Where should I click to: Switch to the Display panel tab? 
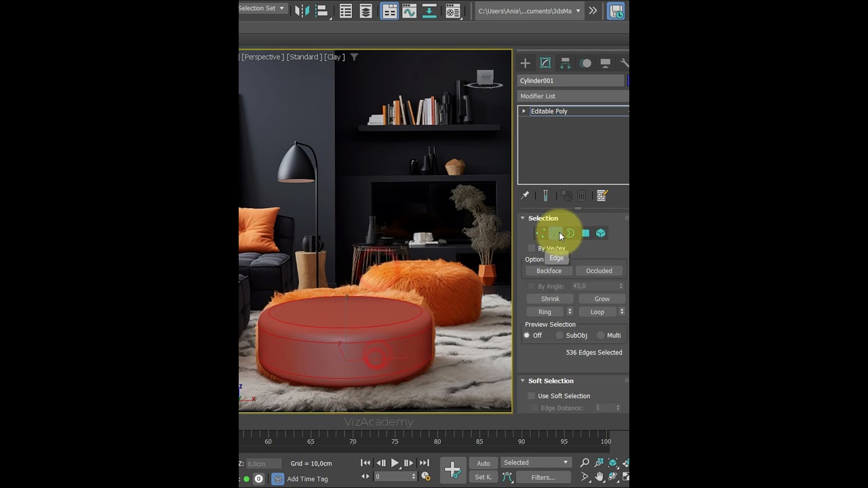[x=606, y=63]
